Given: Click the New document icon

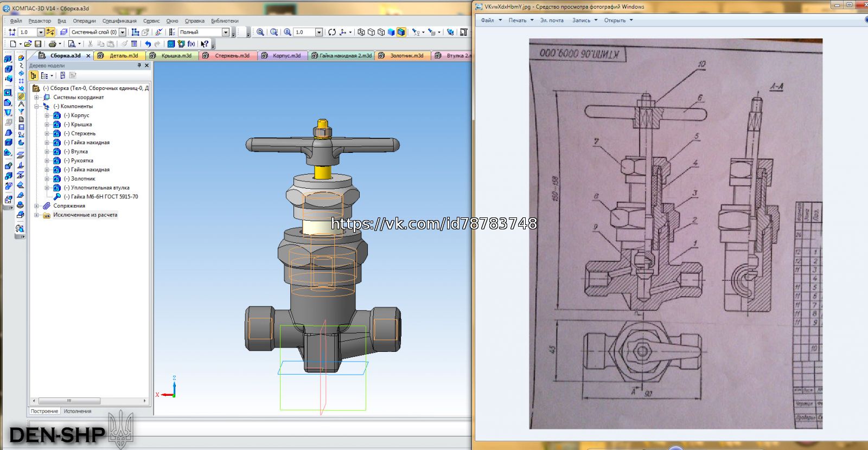Looking at the screenshot, I should 13,44.
